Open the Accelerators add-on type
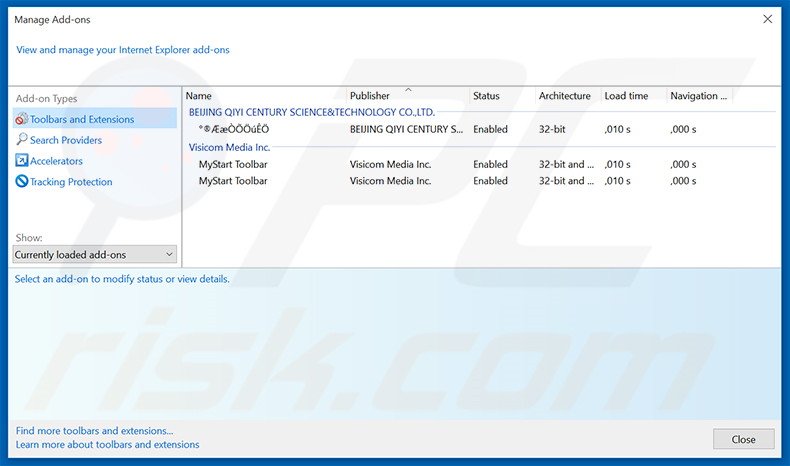Viewport: 790px width, 466px height. click(x=56, y=161)
